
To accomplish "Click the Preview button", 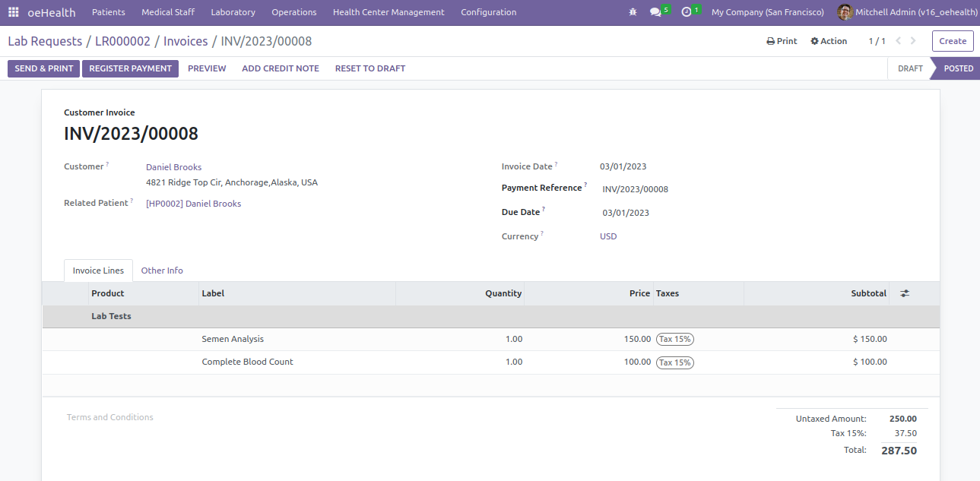I will click(207, 68).
